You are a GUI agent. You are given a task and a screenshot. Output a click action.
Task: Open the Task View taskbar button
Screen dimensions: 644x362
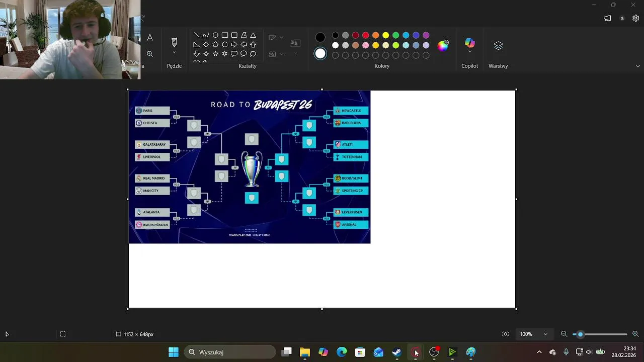(x=287, y=352)
